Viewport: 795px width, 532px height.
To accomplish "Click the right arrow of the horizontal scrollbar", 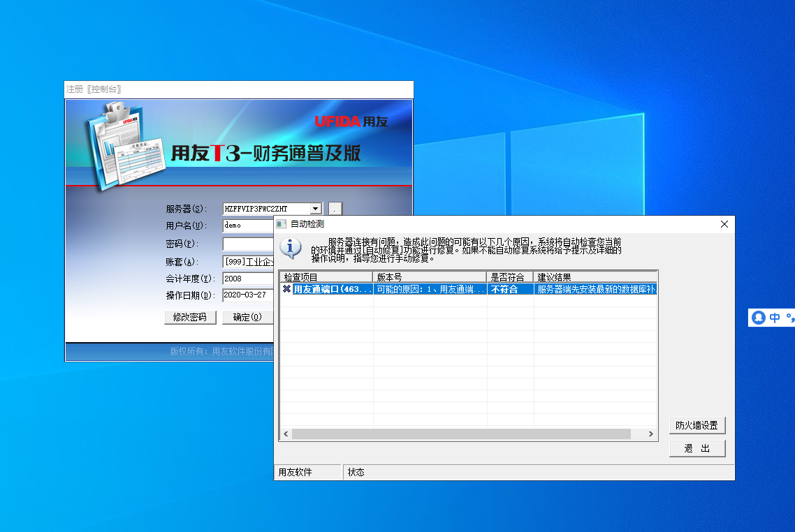I will click(x=651, y=434).
